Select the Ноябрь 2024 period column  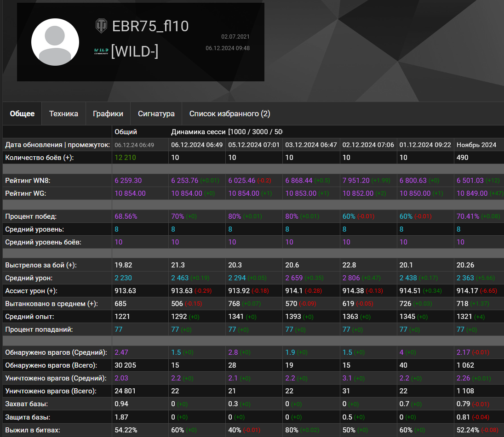476,145
